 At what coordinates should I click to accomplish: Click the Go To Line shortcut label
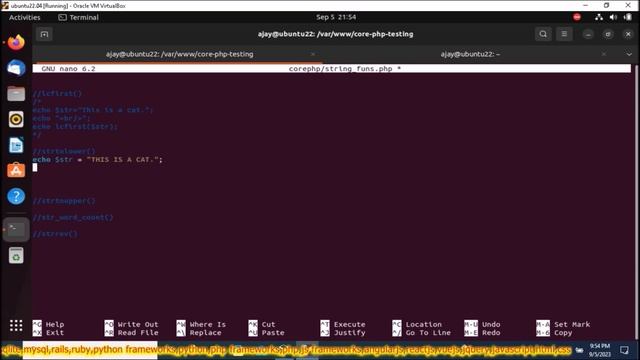428,333
